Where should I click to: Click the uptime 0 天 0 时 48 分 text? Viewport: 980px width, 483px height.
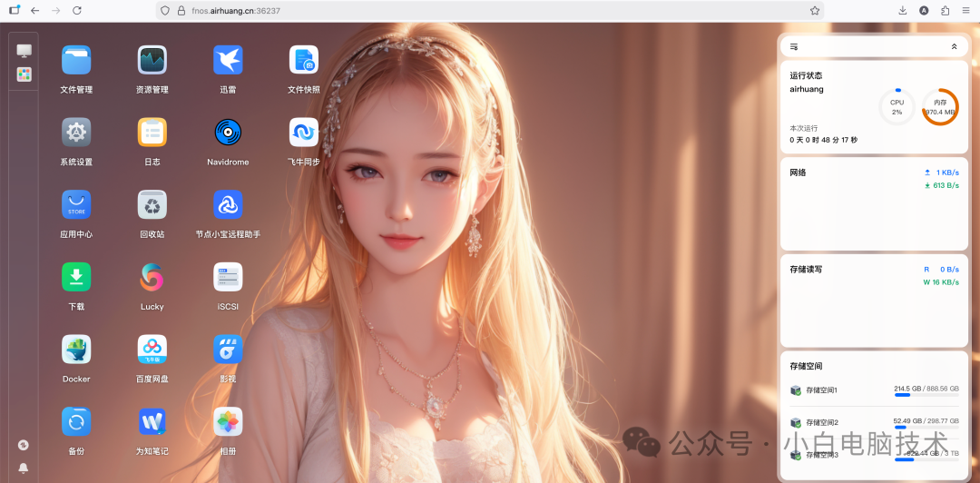(x=824, y=140)
